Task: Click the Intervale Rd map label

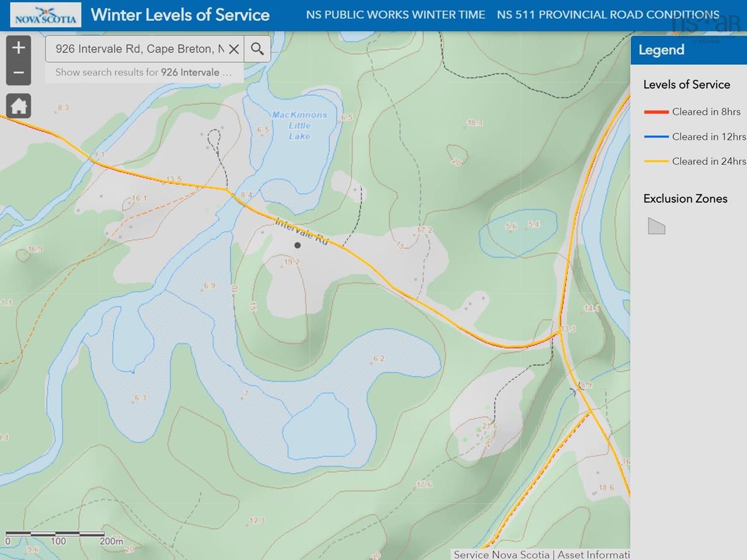Action: [301, 231]
